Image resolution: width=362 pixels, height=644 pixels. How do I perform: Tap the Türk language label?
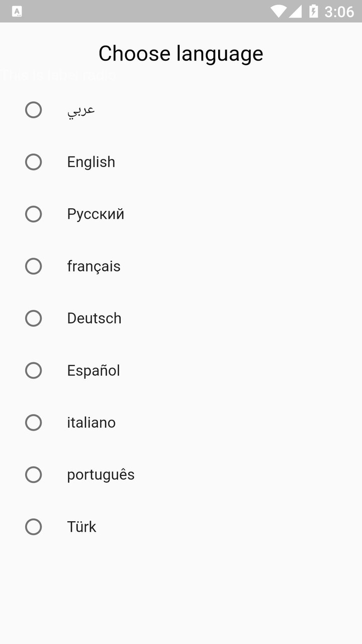pos(81,527)
